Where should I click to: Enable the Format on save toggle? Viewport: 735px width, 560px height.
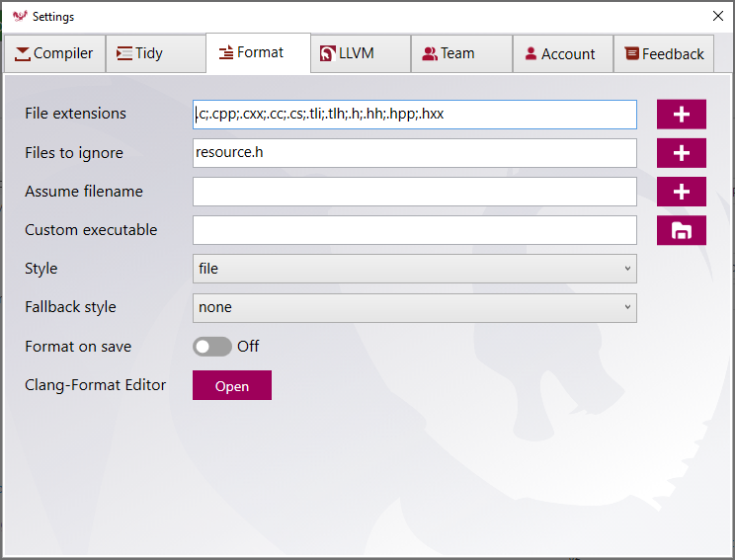pyautogui.click(x=211, y=347)
